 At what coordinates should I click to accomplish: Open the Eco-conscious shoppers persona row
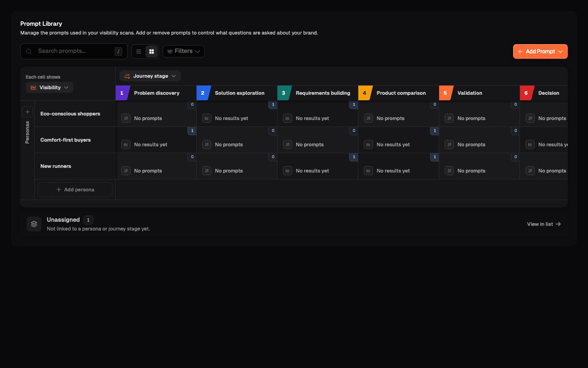pyautogui.click(x=75, y=114)
